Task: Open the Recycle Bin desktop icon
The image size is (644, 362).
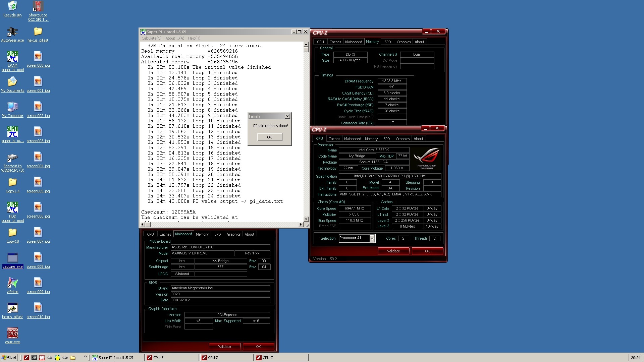Action: [12, 6]
